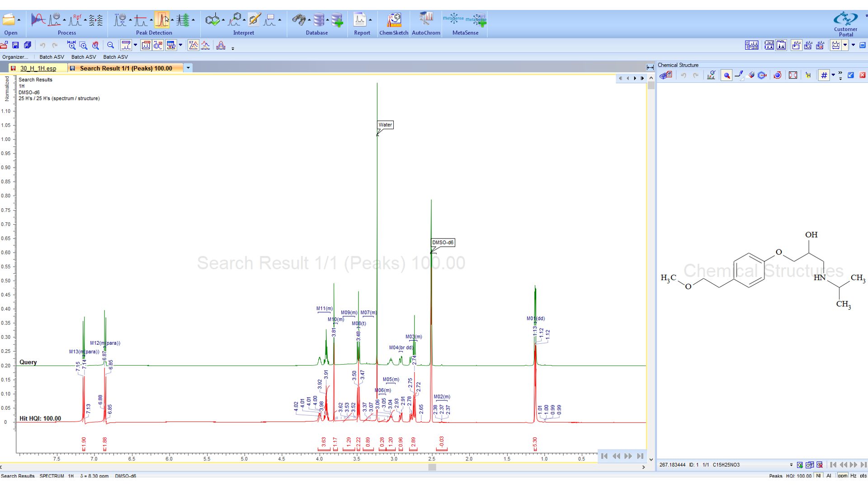Select the Search Result 1/1 (Peaks) tab
Image resolution: width=868 pixels, height=488 pixels.
tap(126, 68)
